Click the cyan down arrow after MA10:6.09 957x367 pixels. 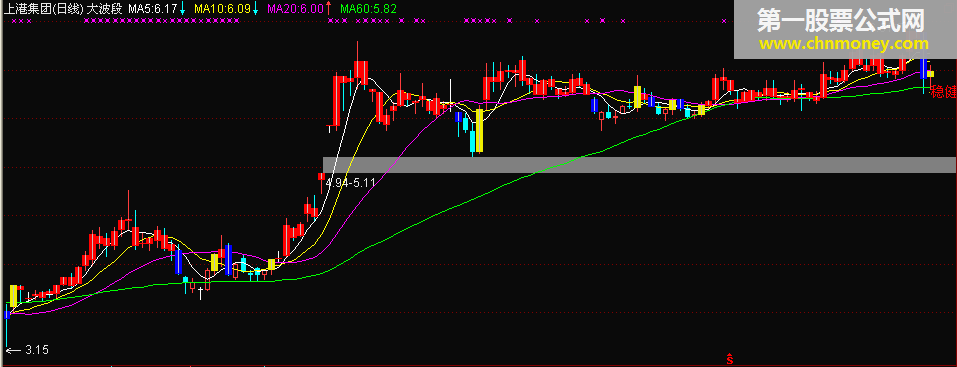(x=255, y=9)
